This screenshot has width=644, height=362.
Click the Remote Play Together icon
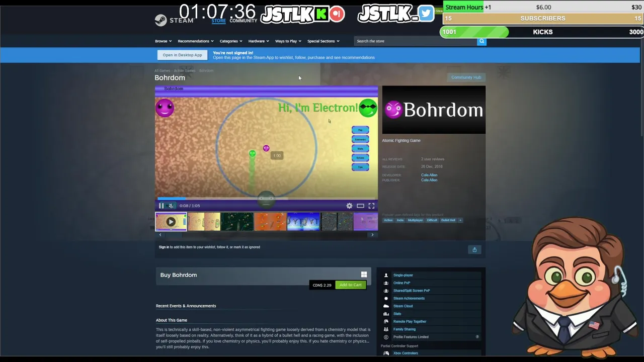click(386, 322)
